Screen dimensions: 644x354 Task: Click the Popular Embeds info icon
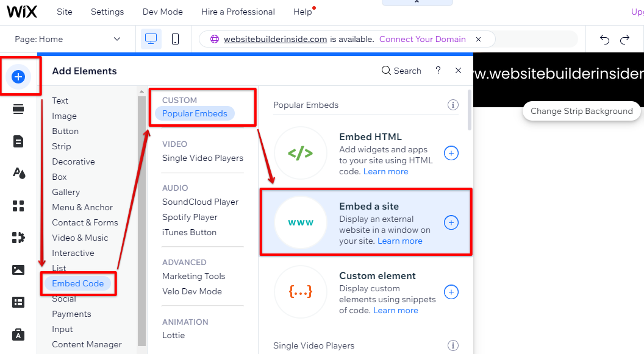453,105
